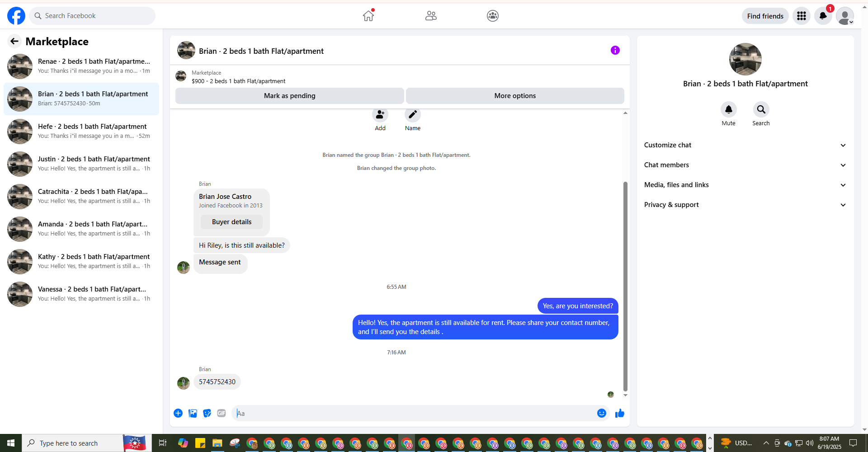Image resolution: width=868 pixels, height=452 pixels.
Task: Click the More options button
Action: 515,96
